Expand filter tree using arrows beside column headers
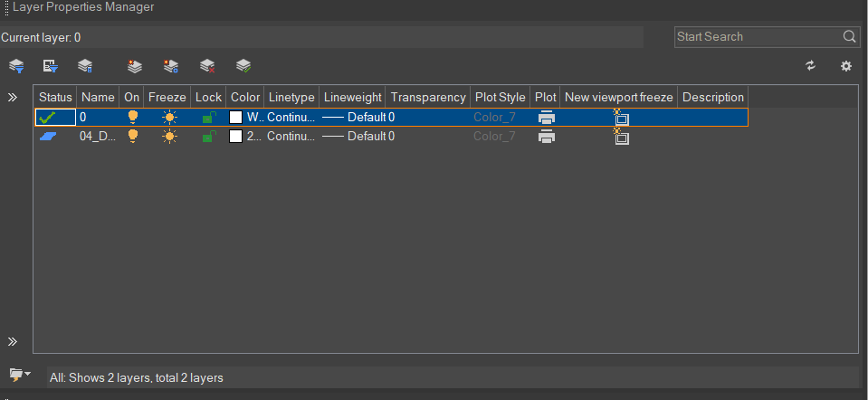 click(x=13, y=98)
